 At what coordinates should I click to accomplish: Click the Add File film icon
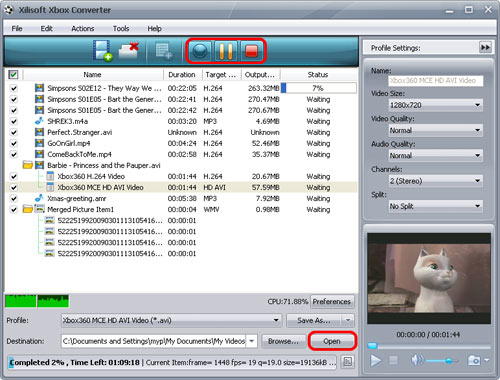tap(103, 51)
